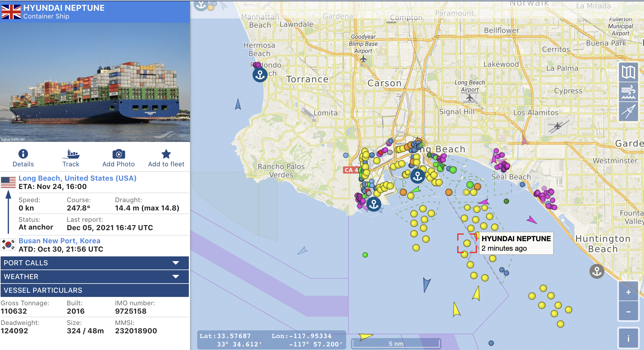
Task: Expand the PORT CALLS section
Action: tap(95, 263)
